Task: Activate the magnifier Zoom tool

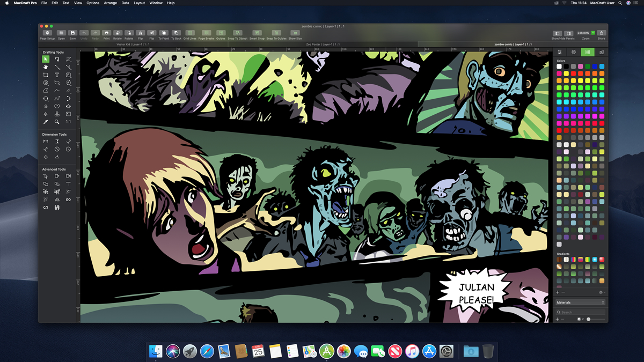Action: coord(57,122)
